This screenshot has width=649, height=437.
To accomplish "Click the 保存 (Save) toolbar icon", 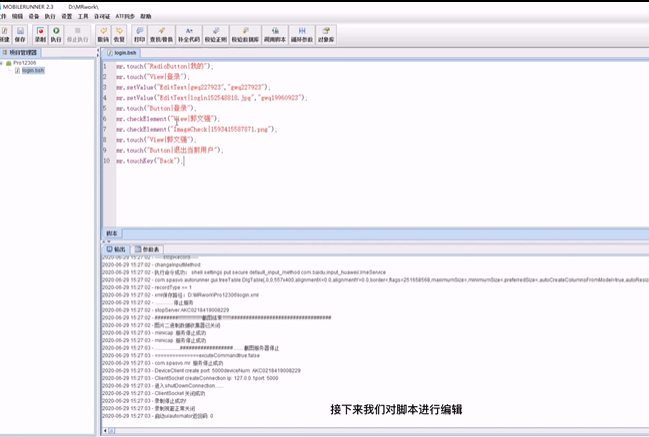I will tap(20, 33).
